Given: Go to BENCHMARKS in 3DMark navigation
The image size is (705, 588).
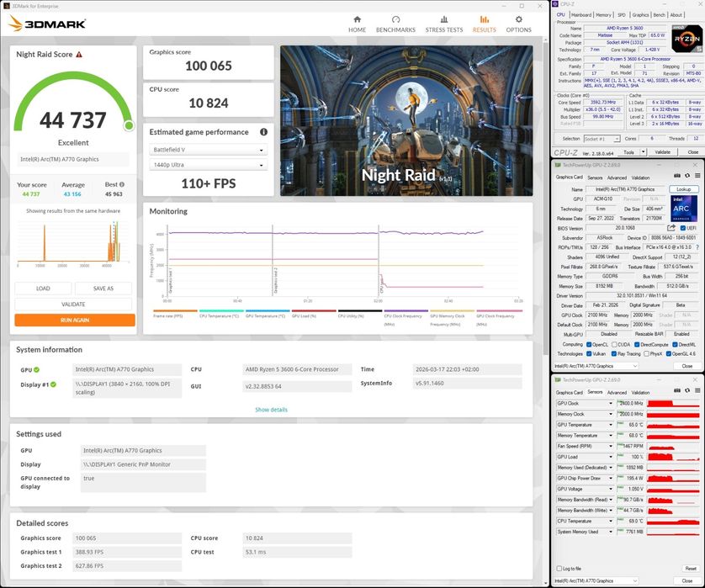Looking at the screenshot, I should (x=395, y=23).
